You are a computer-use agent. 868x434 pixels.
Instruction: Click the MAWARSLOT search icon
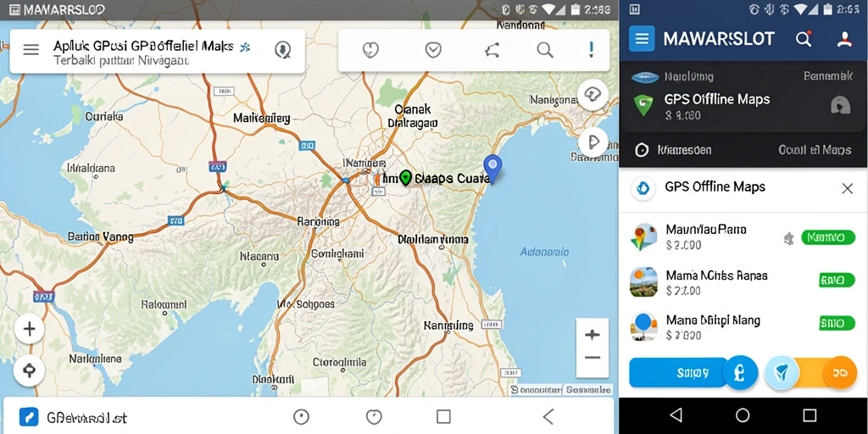click(804, 38)
